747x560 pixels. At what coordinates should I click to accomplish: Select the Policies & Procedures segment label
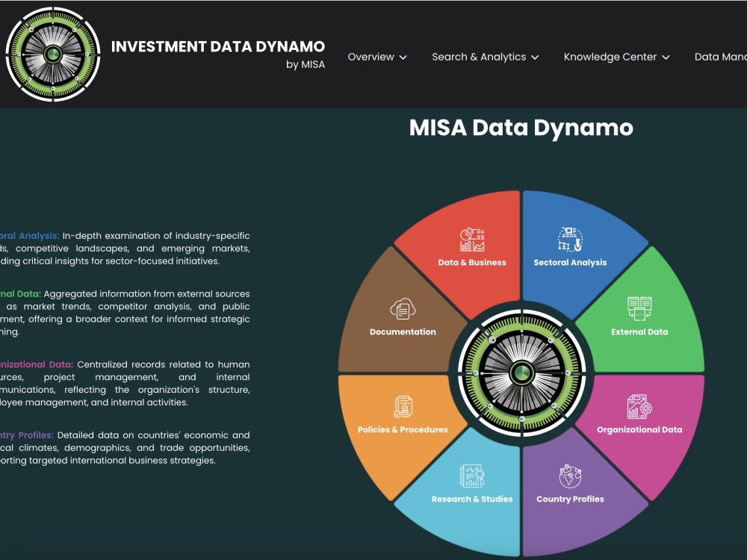tap(403, 429)
